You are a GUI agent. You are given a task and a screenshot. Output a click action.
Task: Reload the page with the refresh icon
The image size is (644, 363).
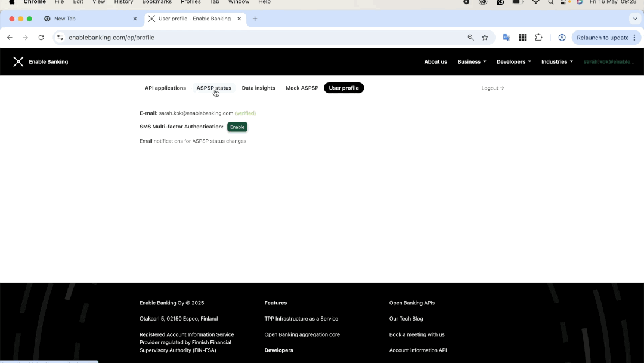point(41,38)
